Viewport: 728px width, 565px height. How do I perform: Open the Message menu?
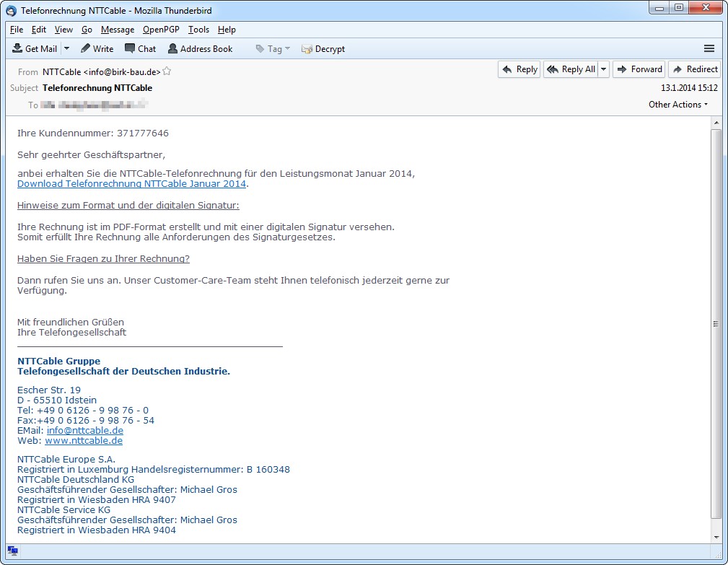point(118,30)
